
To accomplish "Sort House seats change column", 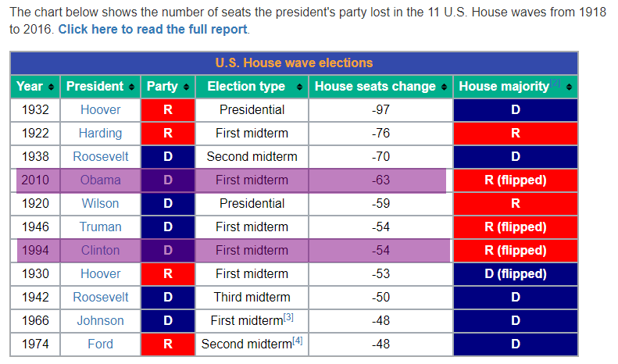I will coord(444,87).
